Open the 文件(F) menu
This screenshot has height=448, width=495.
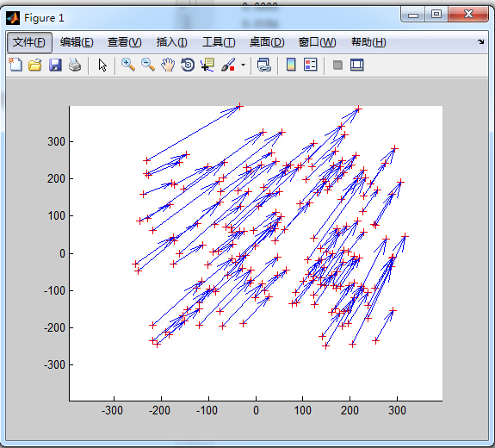[29, 42]
